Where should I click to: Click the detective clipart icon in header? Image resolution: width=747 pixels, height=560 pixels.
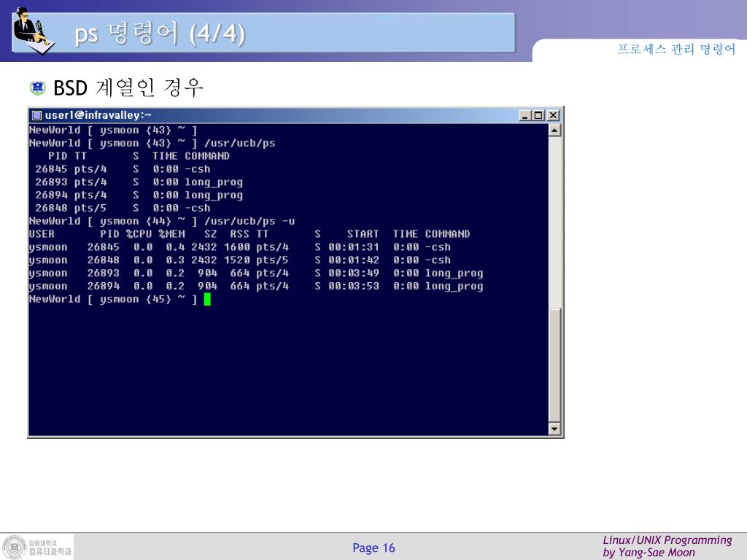click(x=34, y=31)
